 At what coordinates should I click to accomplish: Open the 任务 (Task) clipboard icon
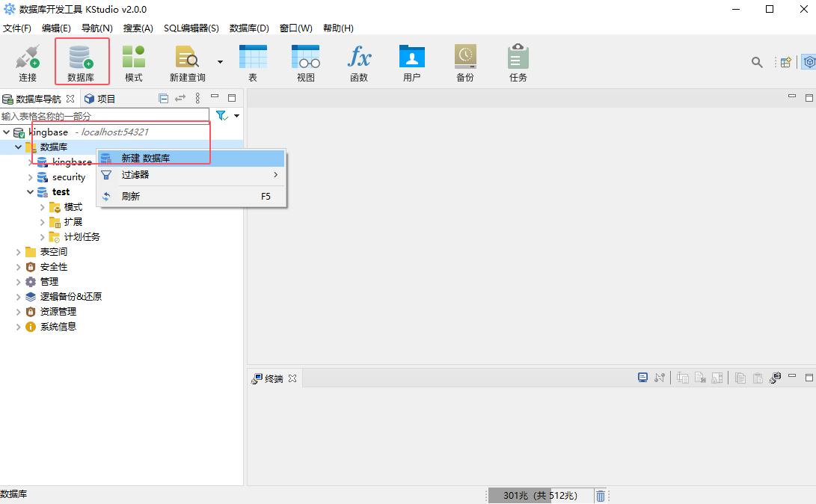pyautogui.click(x=518, y=61)
